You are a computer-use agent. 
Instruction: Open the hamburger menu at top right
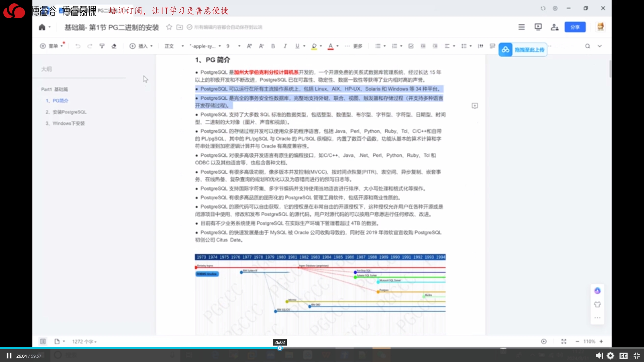pos(521,27)
